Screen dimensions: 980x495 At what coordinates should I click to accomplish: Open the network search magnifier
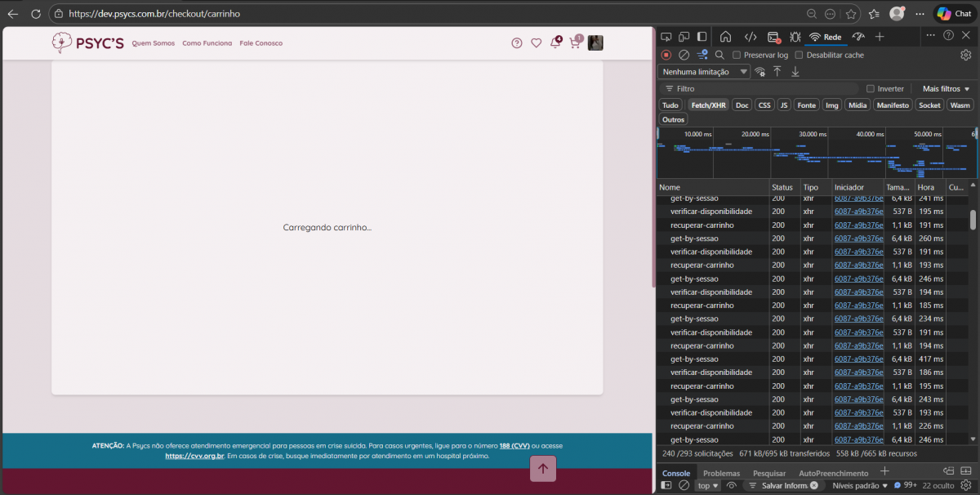click(x=719, y=55)
